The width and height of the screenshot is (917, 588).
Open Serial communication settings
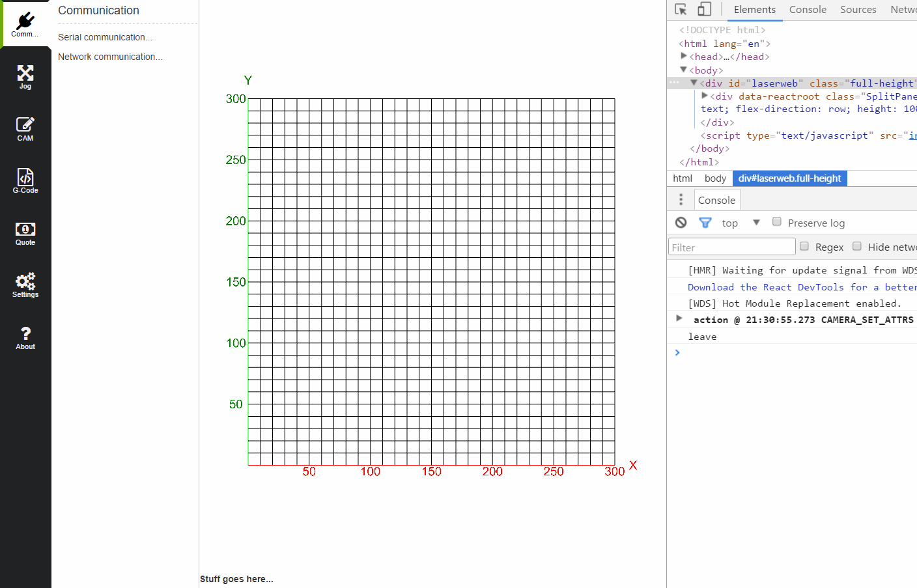click(x=105, y=37)
